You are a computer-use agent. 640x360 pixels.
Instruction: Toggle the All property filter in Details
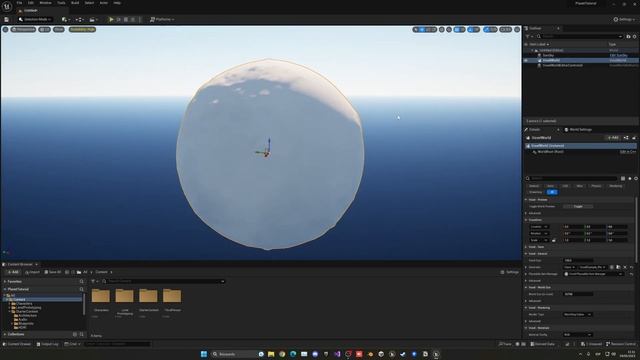pos(552,192)
